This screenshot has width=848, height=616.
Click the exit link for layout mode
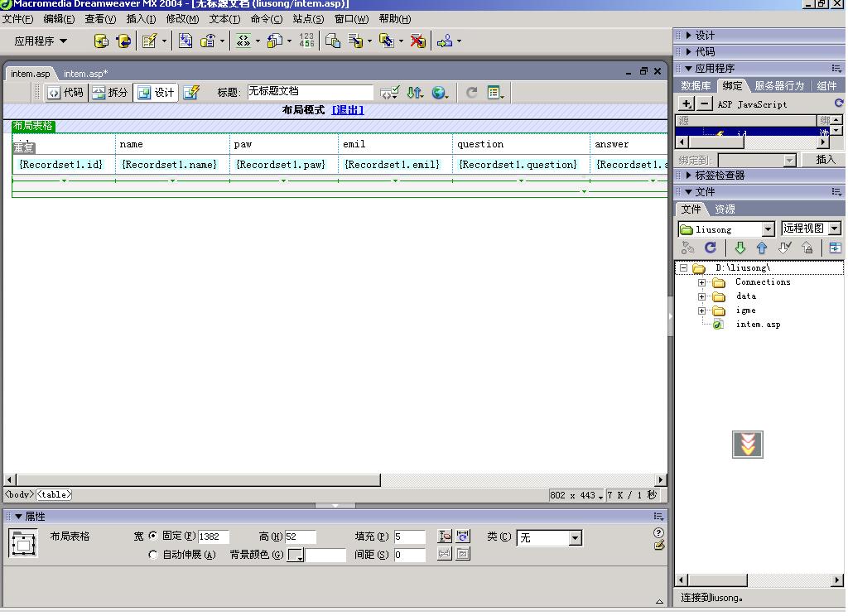click(x=348, y=110)
